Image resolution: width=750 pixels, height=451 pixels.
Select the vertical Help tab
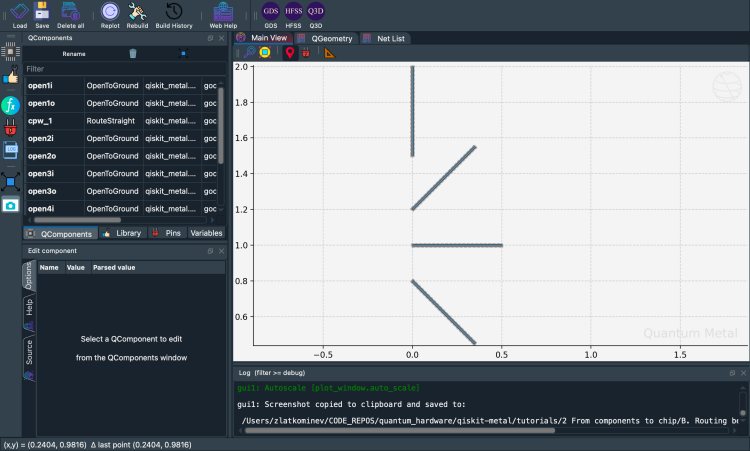pos(29,313)
